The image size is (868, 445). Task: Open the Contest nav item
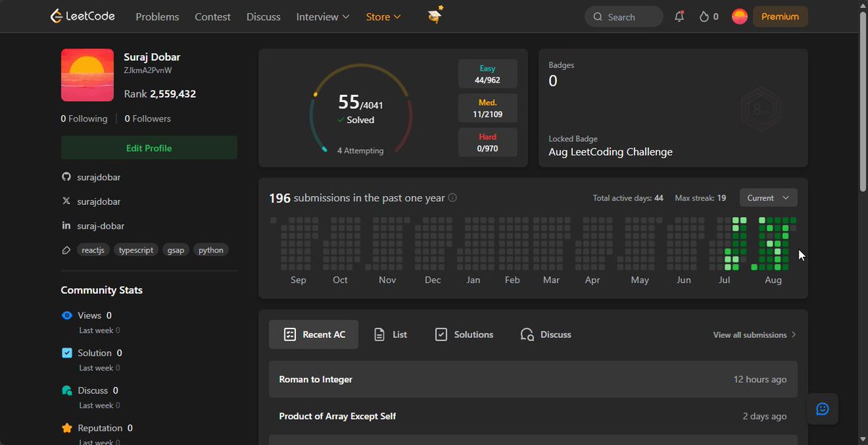213,17
